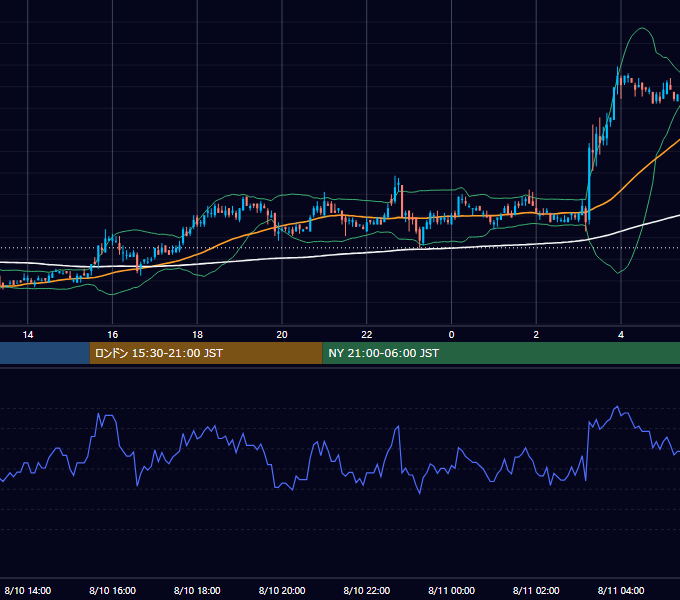Viewport: 680px width, 600px height.
Task: Click the 2 hour axis label
Action: (x=536, y=335)
